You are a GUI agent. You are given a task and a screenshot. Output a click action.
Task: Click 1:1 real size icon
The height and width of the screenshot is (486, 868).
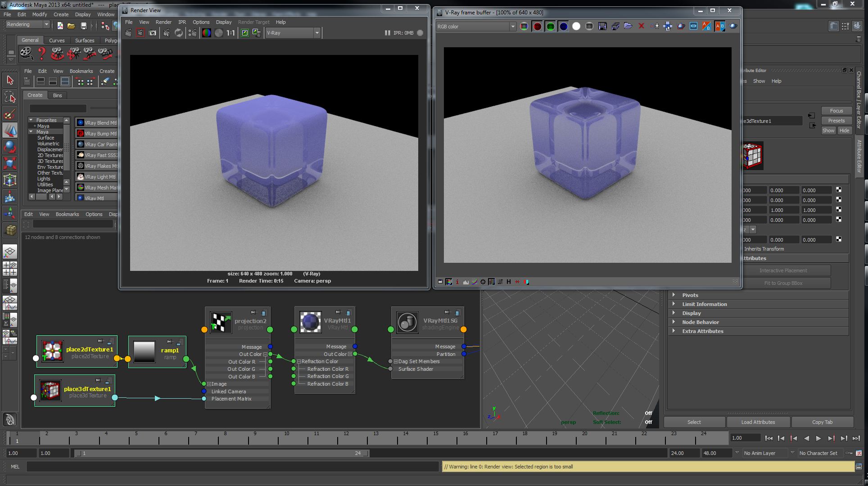(231, 33)
